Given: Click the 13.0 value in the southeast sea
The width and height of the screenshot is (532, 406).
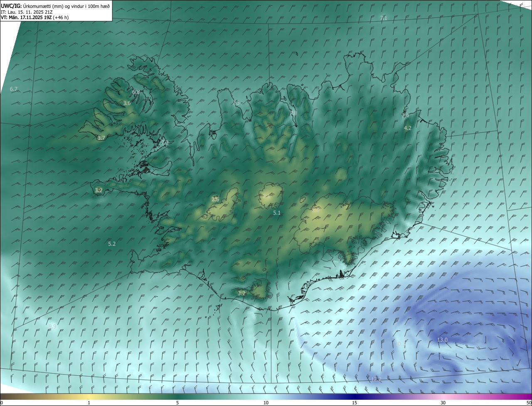Looking at the screenshot, I should (442, 340).
